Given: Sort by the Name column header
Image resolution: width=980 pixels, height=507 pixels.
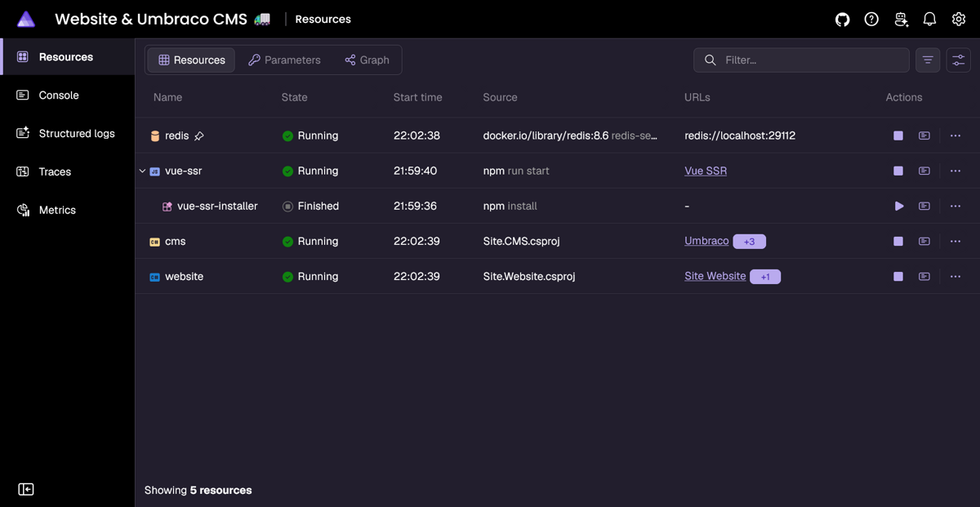Looking at the screenshot, I should click(167, 97).
